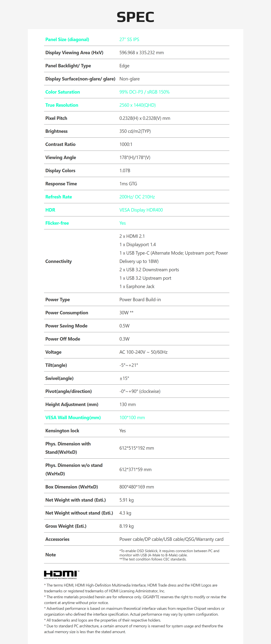Viewport: 271px width, 644px height.
Task: Click the Kensington lock label
Action: [x=62, y=431]
